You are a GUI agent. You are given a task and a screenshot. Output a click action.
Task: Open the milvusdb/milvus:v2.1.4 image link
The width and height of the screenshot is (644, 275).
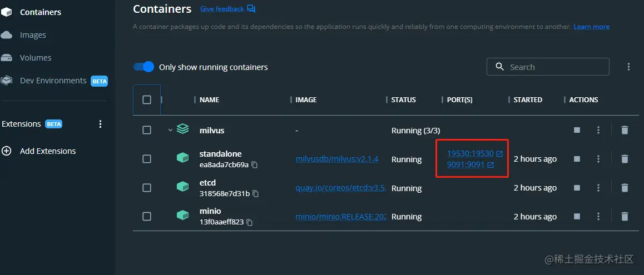(337, 159)
